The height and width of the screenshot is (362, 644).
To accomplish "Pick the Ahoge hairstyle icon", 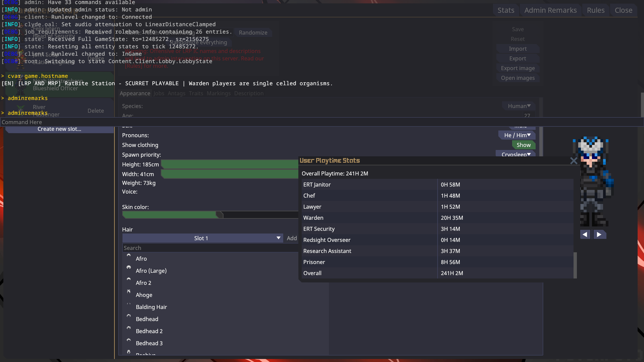I will coord(129,292).
